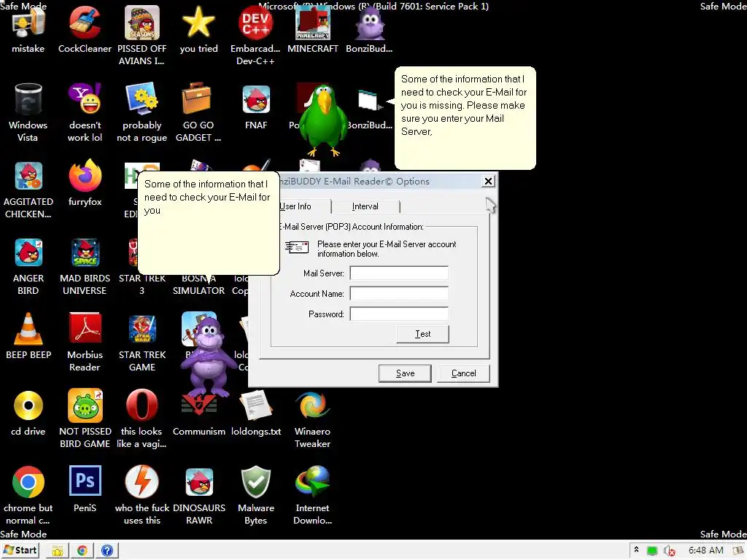This screenshot has width=747, height=560.
Task: Open Chrome from the taskbar
Action: click(x=82, y=551)
